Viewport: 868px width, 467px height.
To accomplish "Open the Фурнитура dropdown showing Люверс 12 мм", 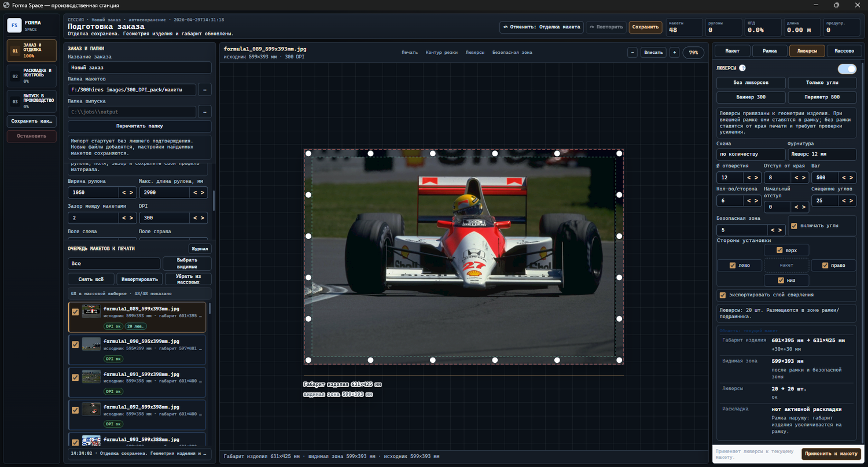I will coord(821,155).
